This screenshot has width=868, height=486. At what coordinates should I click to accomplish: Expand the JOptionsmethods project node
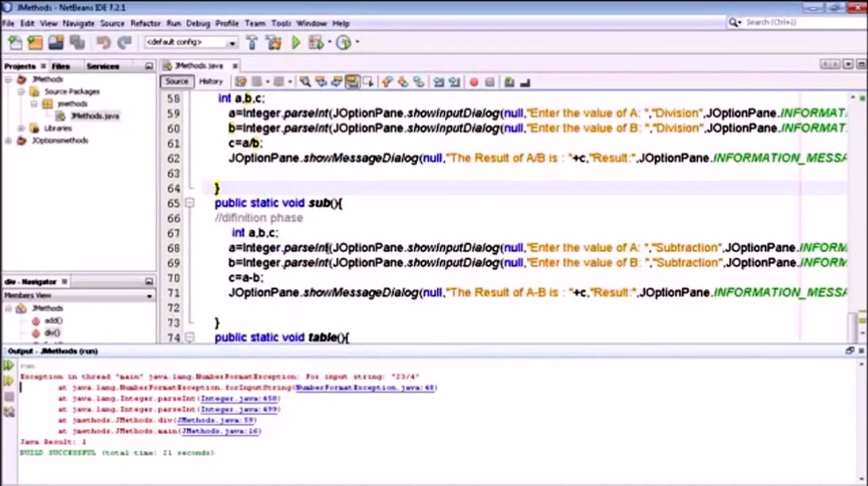8,140
